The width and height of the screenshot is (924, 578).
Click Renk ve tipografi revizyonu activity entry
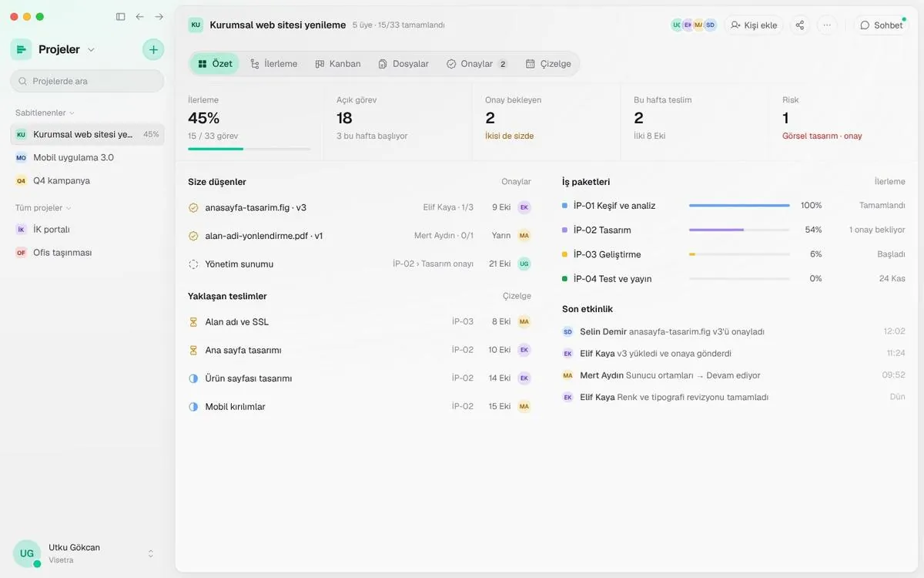734,398
